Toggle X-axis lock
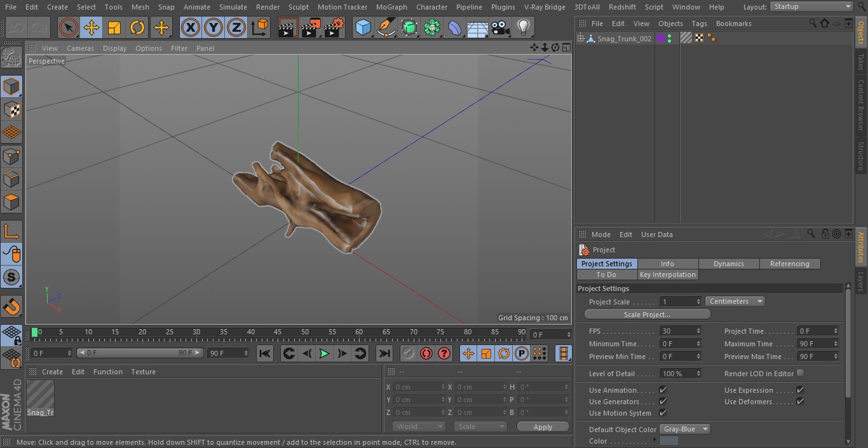This screenshot has height=448, width=868. click(x=191, y=28)
